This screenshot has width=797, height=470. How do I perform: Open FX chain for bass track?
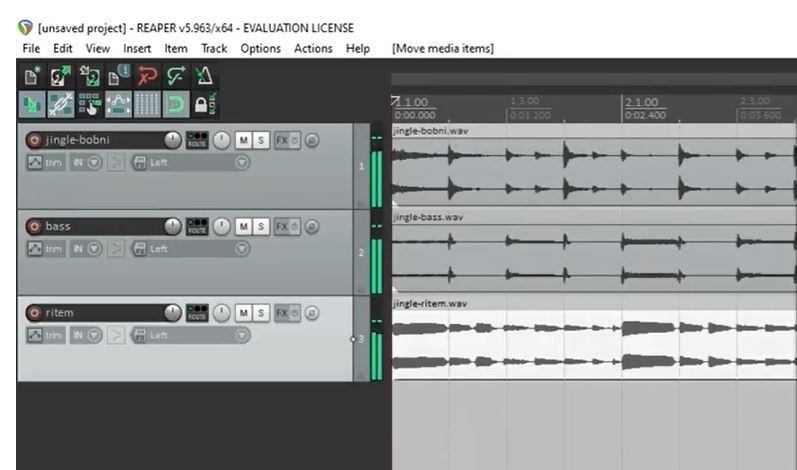point(282,227)
